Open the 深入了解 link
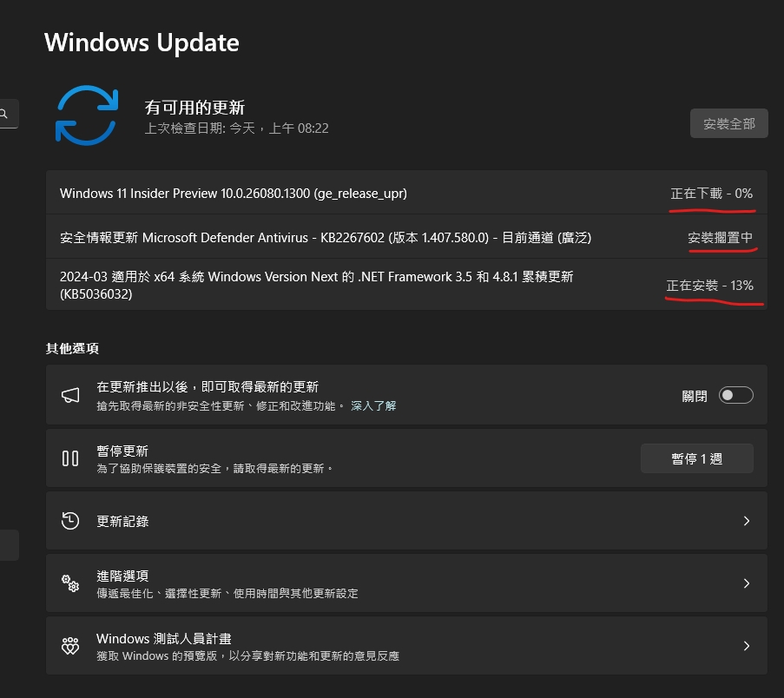This screenshot has width=784, height=698. tap(373, 405)
